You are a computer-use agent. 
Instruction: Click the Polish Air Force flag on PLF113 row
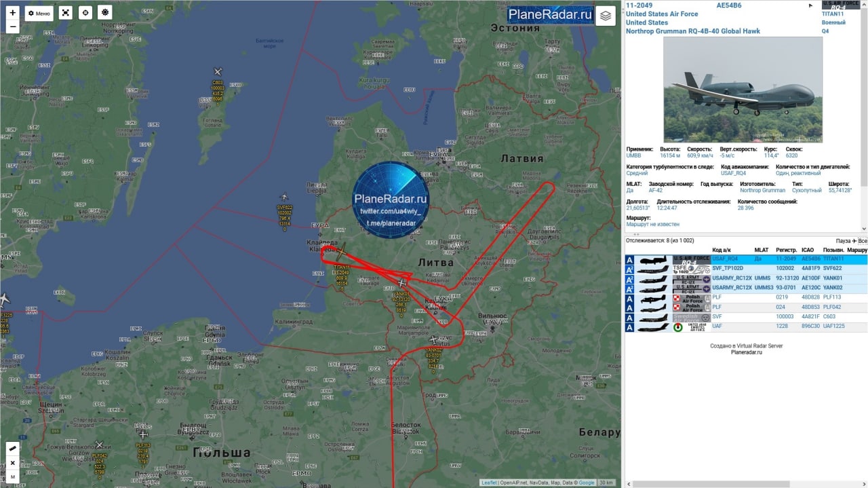point(691,297)
